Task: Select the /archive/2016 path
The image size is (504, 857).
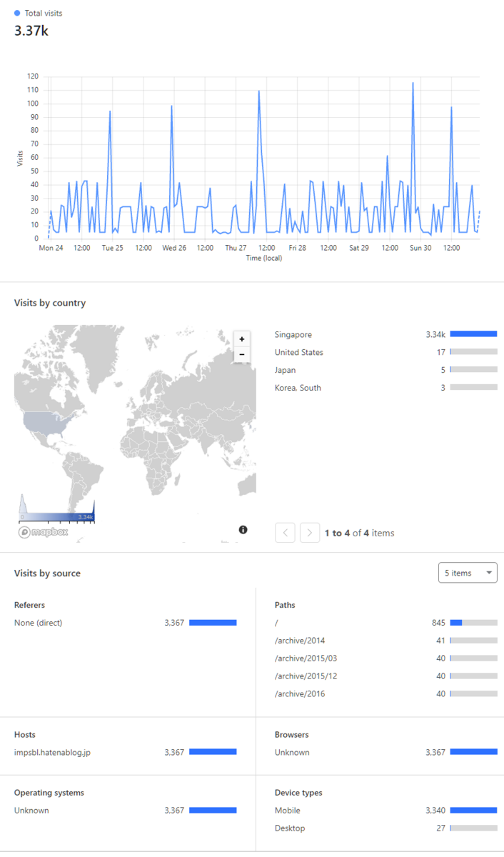Action: click(x=385, y=694)
